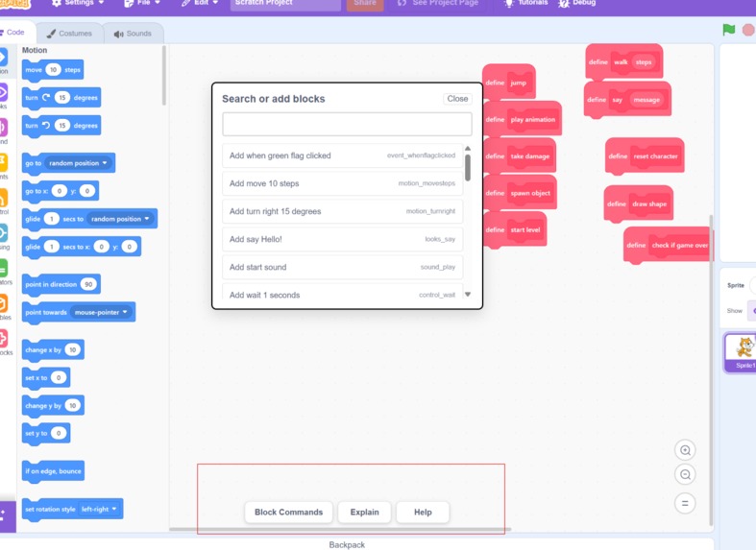Select the define walk steps block
This screenshot has height=550, width=756.
[x=623, y=61]
